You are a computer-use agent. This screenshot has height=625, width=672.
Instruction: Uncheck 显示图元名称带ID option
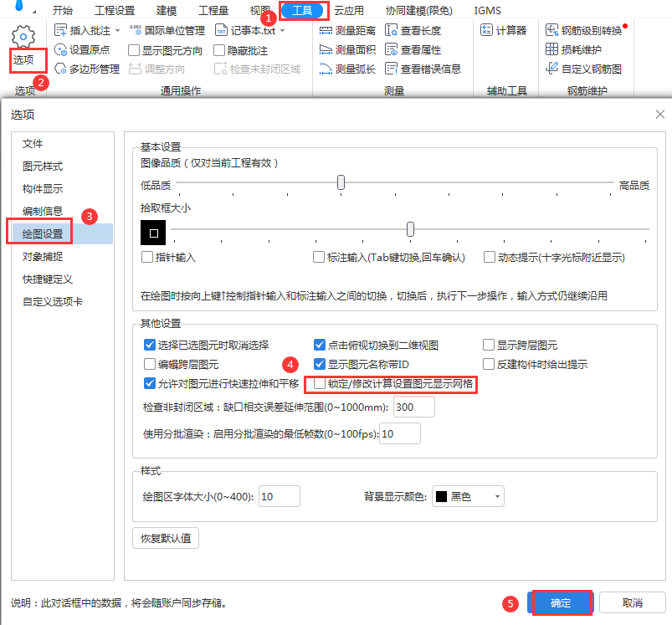click(319, 364)
